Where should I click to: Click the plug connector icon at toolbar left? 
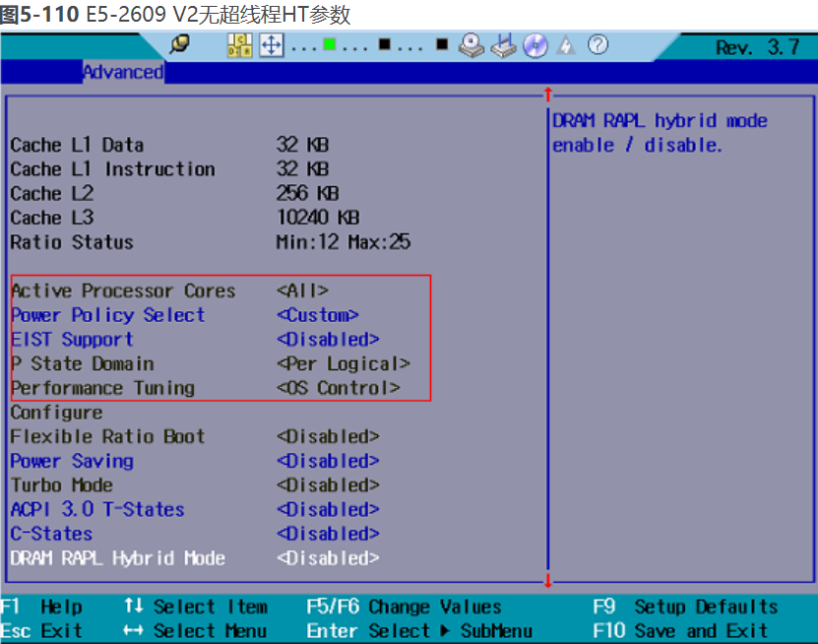pyautogui.click(x=178, y=44)
